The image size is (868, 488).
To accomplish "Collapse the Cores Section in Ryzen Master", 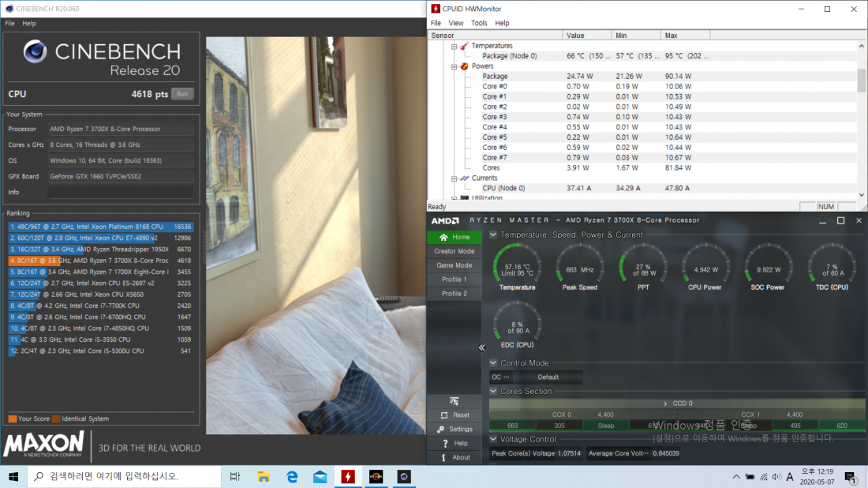I will tap(493, 391).
